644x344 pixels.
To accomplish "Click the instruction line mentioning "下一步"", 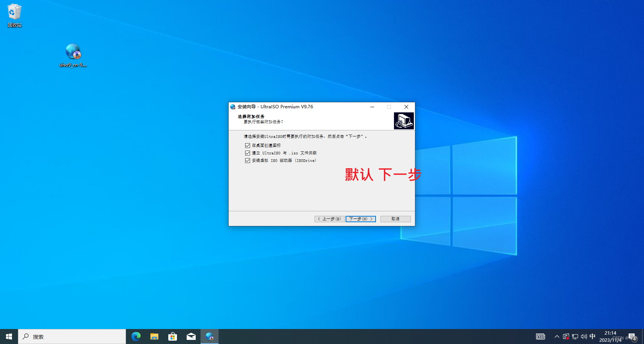I will coord(305,136).
